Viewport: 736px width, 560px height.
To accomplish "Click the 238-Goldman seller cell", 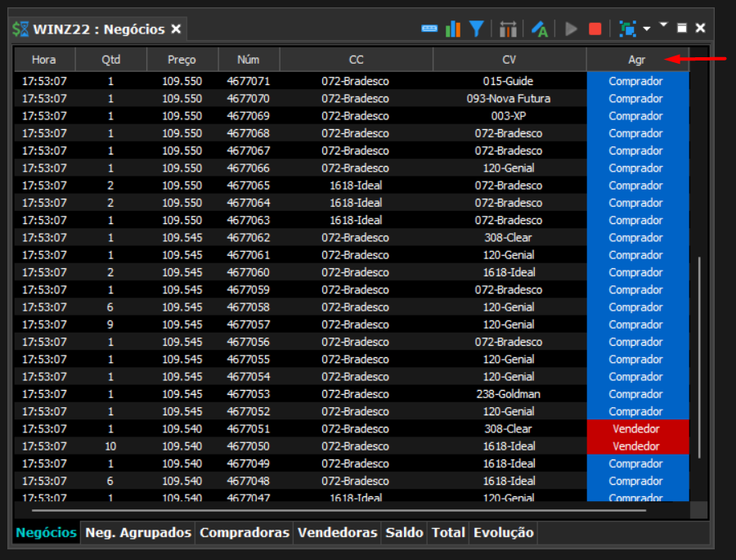I will coord(509,394).
